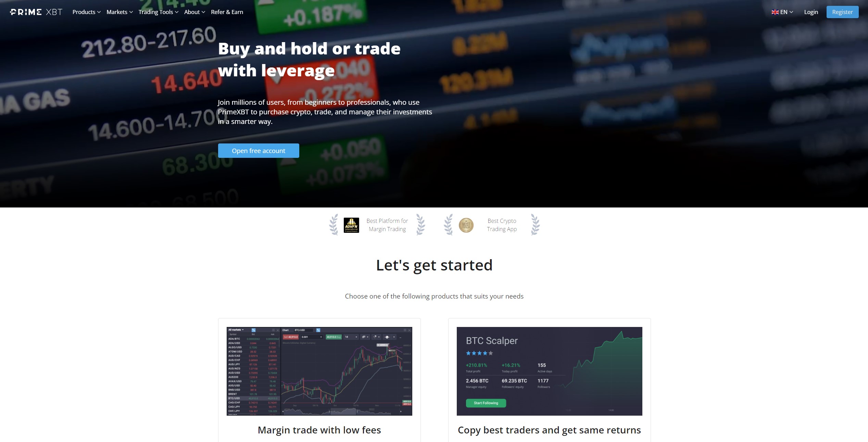868x442 pixels.
Task: Click the margin trading platform screenshot thumbnail
Action: [x=319, y=371]
